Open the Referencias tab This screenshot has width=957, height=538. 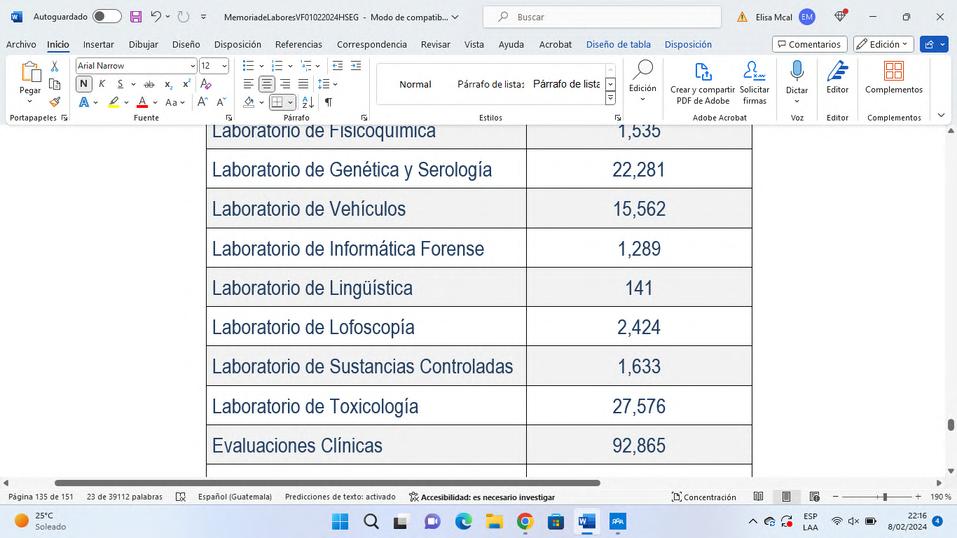click(x=298, y=45)
